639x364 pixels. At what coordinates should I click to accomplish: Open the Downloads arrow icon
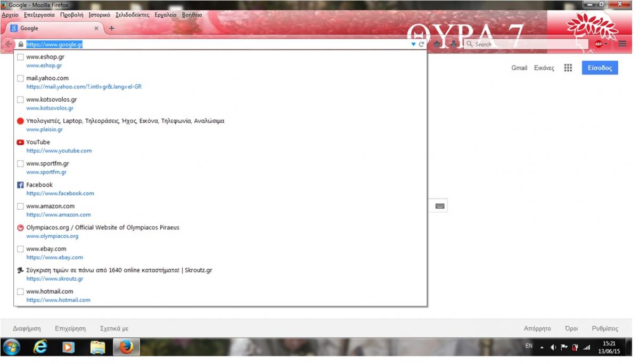click(x=453, y=45)
